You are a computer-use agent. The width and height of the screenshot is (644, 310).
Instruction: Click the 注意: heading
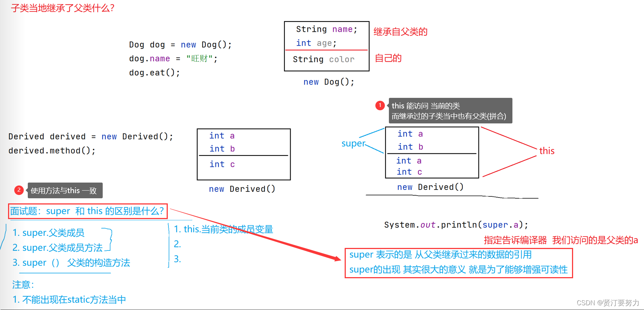point(23,284)
